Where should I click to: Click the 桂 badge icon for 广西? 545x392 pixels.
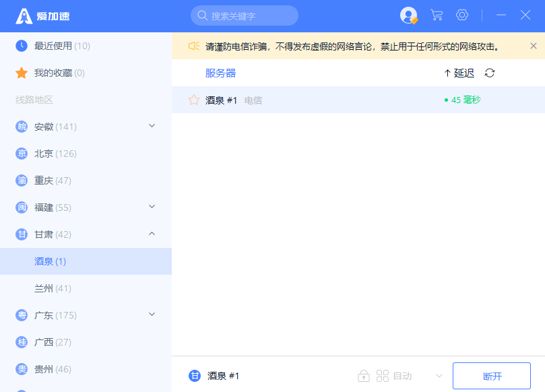pyautogui.click(x=22, y=342)
